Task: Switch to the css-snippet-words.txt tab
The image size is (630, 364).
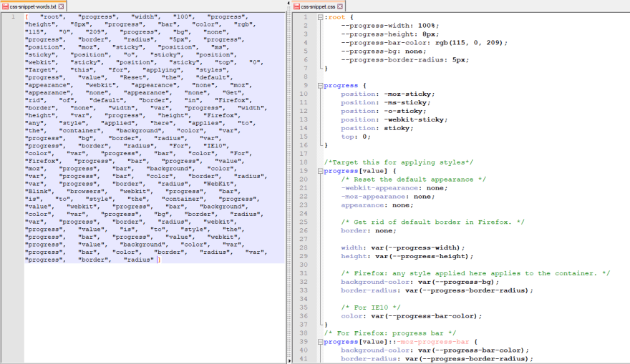Action: point(33,6)
